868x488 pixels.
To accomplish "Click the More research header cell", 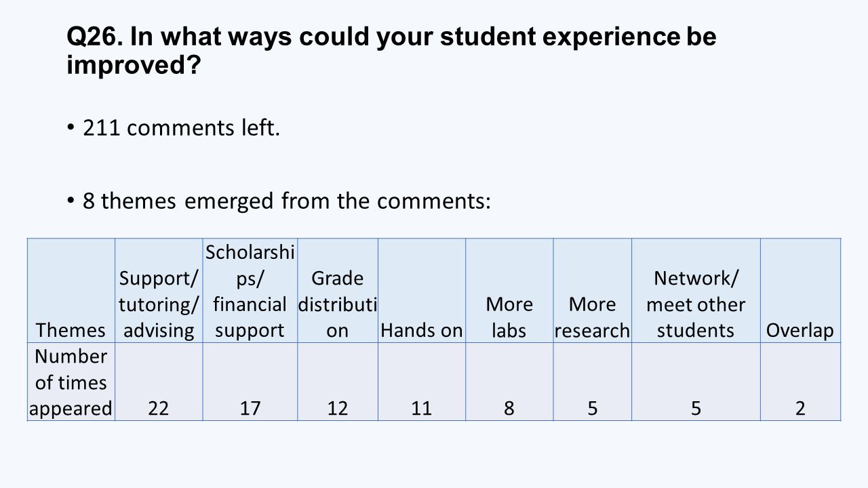I will point(593,291).
